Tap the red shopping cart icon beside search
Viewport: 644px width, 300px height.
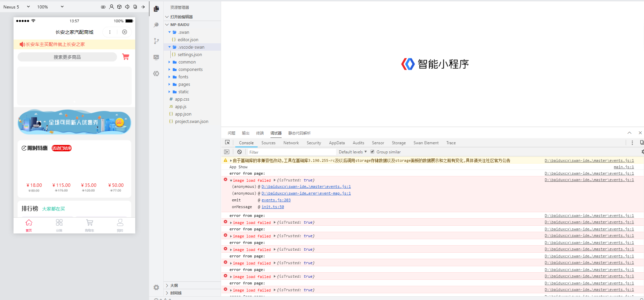click(x=126, y=57)
